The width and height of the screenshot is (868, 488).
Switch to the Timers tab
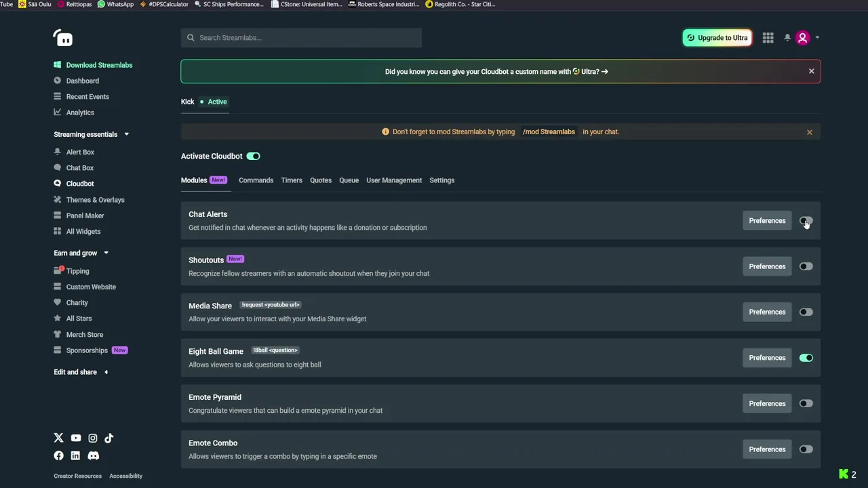(x=292, y=180)
